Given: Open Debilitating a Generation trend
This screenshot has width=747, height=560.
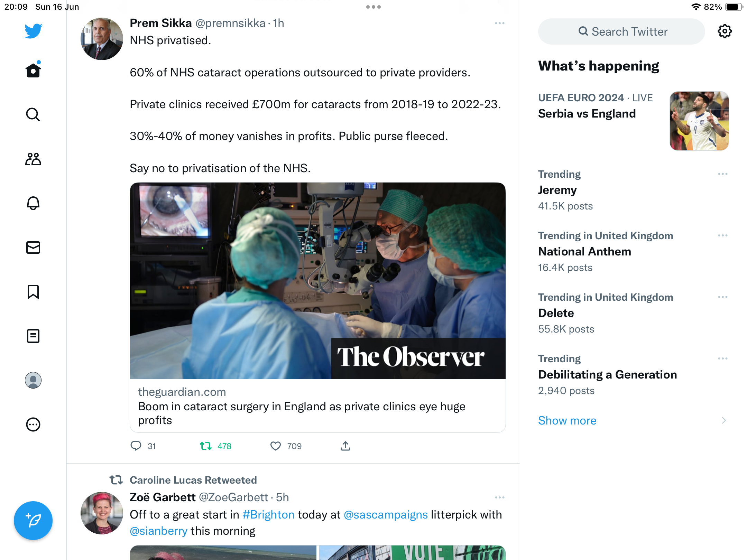Looking at the screenshot, I should tap(608, 375).
